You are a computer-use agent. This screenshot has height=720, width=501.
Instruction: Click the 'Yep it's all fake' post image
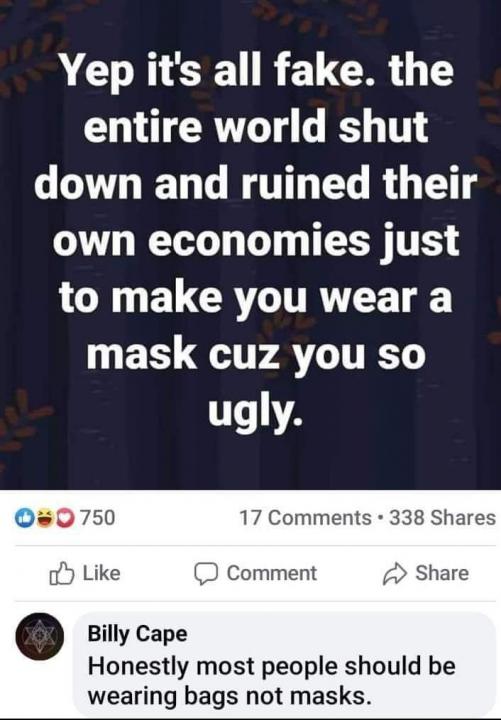point(250,245)
